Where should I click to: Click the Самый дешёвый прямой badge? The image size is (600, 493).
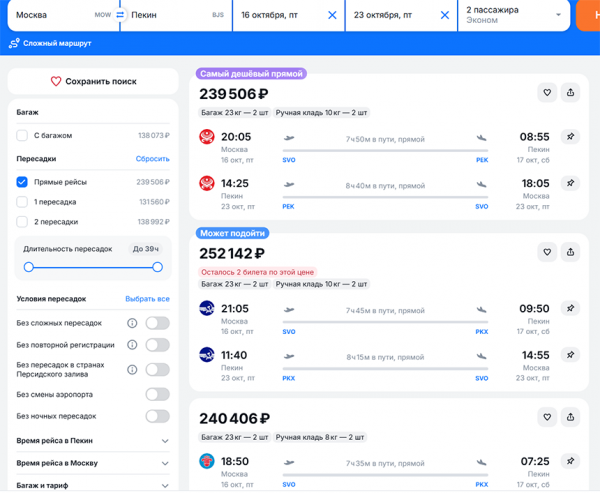point(251,74)
